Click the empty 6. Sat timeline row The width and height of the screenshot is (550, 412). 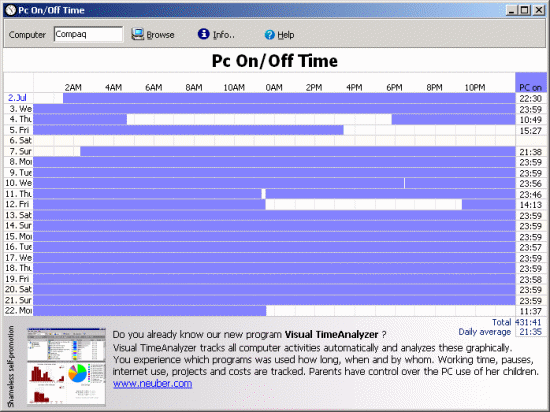click(274, 141)
